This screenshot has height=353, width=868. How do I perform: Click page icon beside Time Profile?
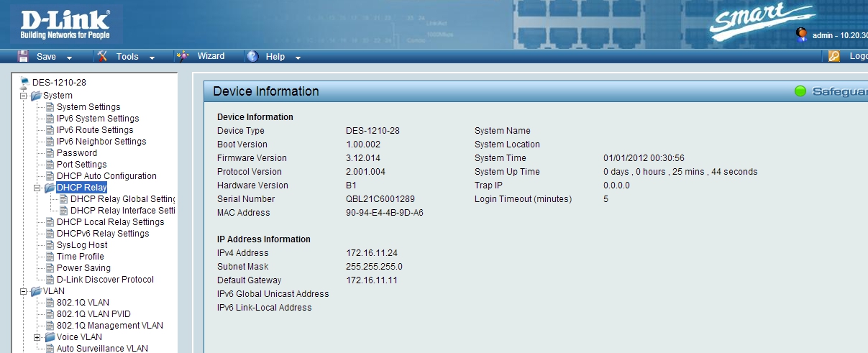[50, 256]
